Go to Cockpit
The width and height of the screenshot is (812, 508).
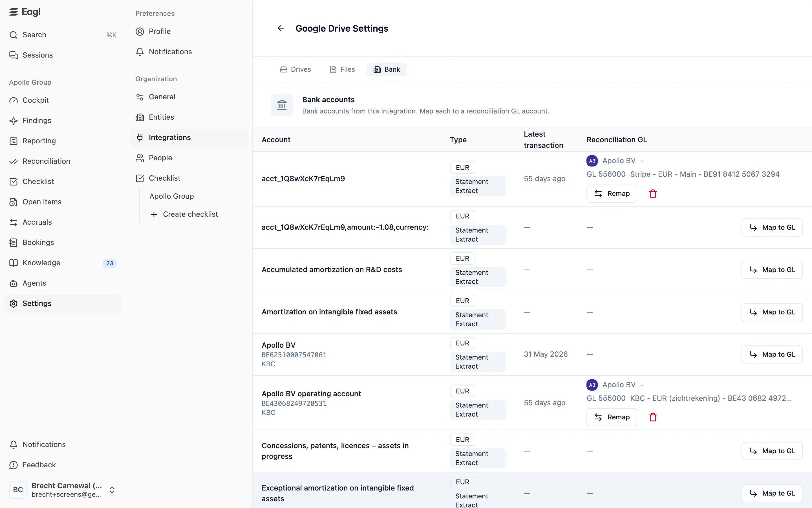(63, 100)
